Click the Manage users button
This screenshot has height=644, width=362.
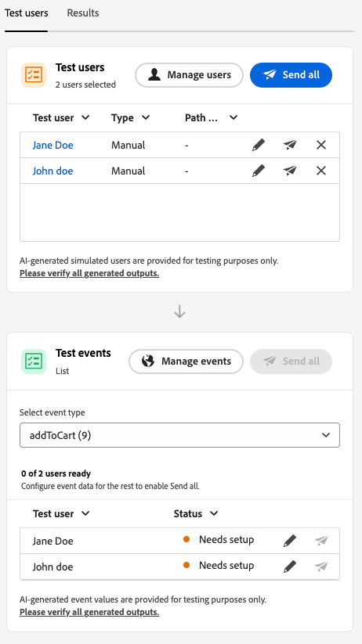pos(190,75)
